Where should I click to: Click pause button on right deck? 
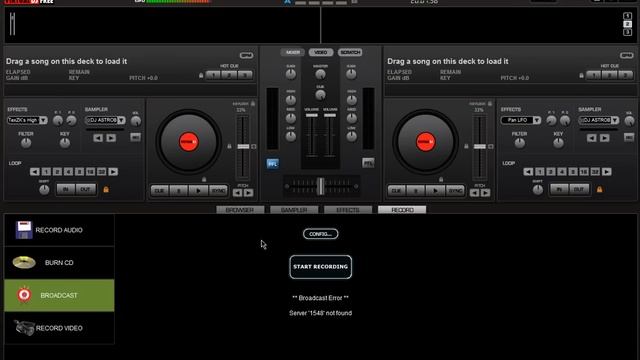[x=416, y=191]
